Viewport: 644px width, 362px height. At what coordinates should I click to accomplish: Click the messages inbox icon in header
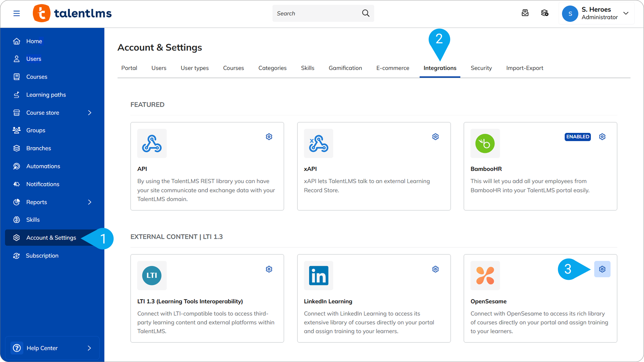(x=525, y=13)
